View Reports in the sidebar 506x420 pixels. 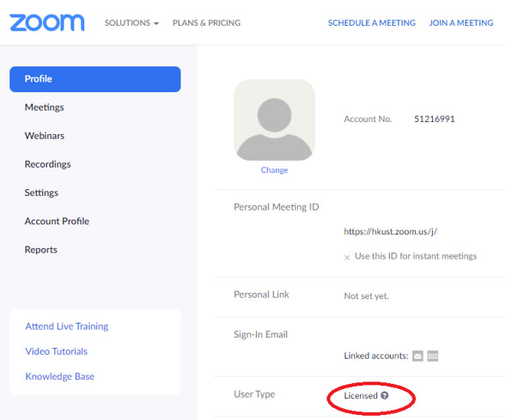41,250
